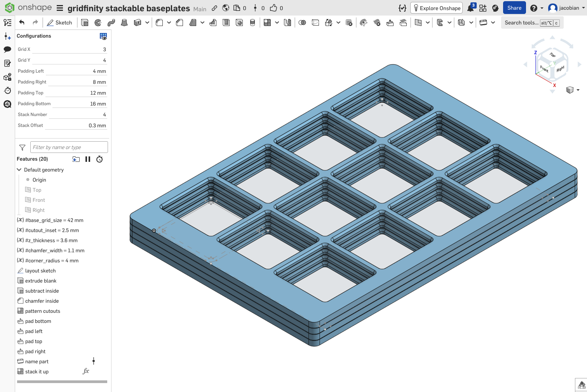The height and width of the screenshot is (392, 587).
Task: Click the Filter by name or type field
Action: (69, 147)
